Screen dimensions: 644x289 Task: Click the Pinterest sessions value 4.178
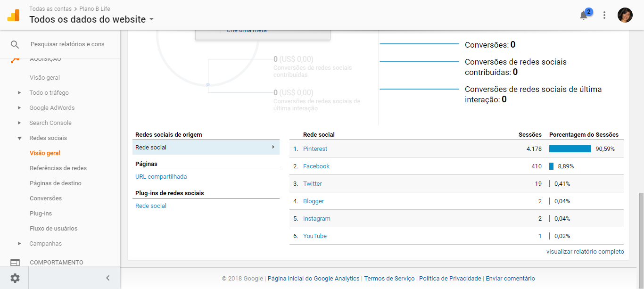[534, 149]
